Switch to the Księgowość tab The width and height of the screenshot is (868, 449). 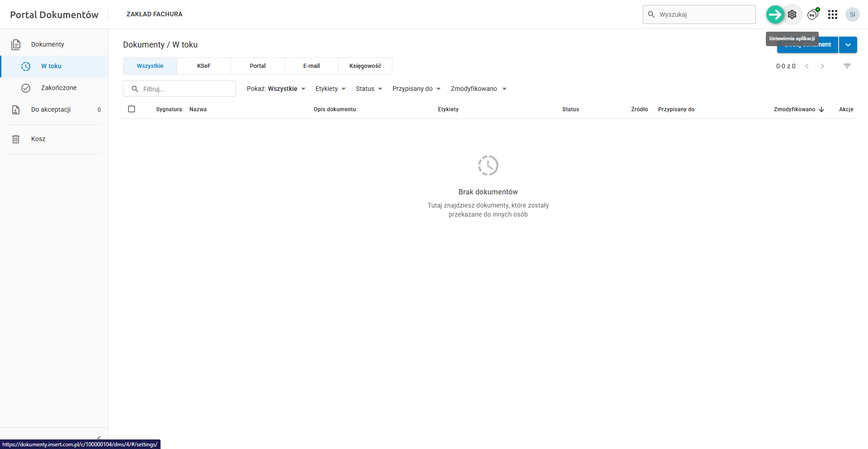pyautogui.click(x=365, y=66)
